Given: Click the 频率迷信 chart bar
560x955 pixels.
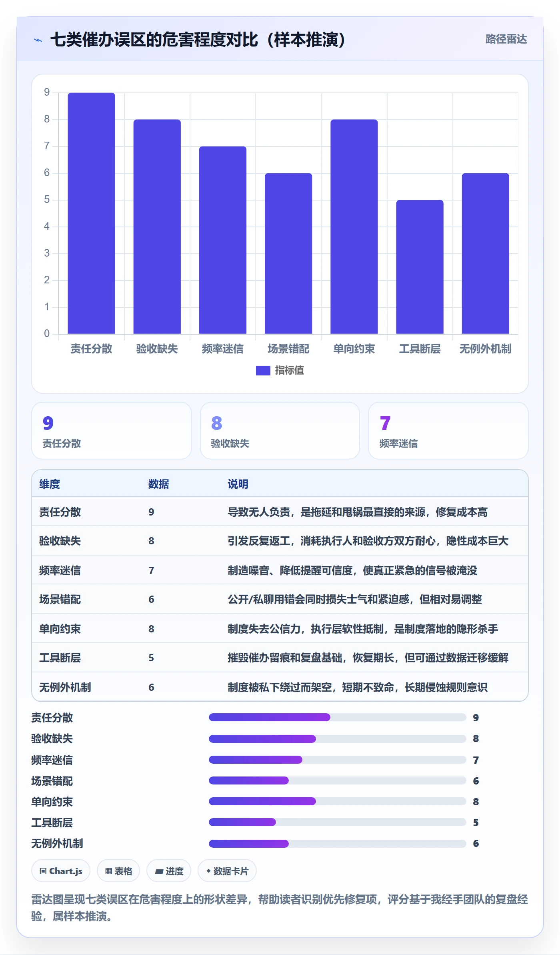Looking at the screenshot, I should point(223,240).
